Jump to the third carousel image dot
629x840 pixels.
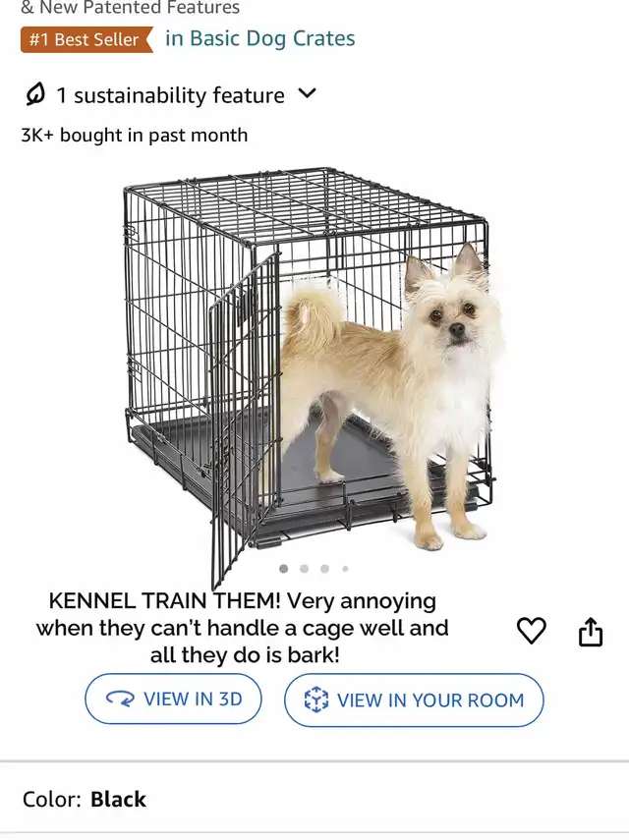[324, 569]
